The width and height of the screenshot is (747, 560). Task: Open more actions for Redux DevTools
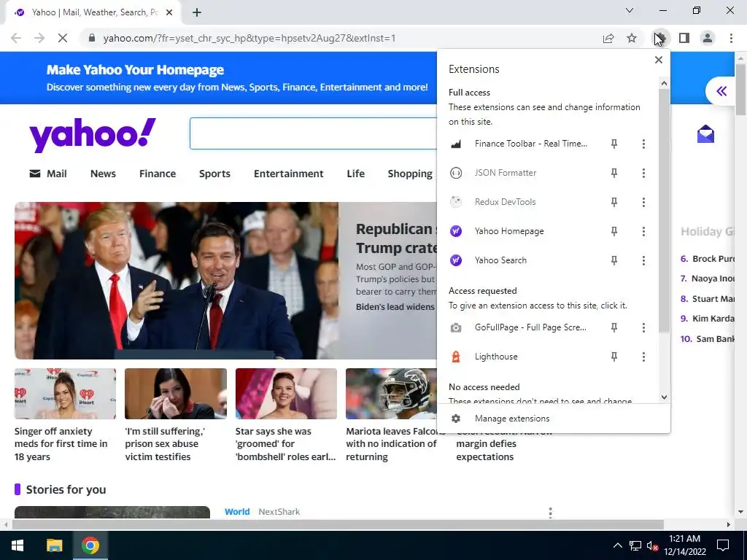click(x=643, y=202)
